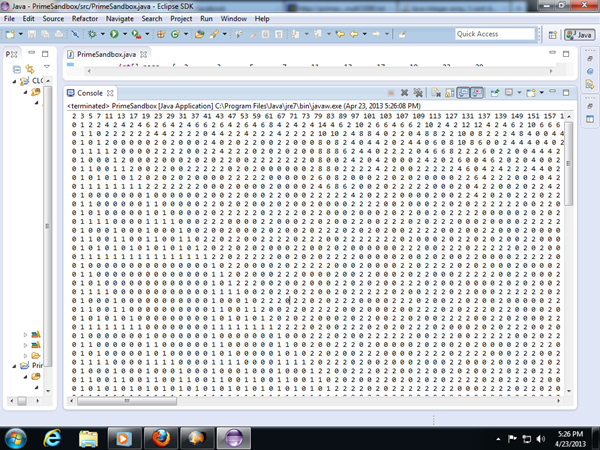This screenshot has width=600, height=450.
Task: Open the Display Selected Console dropdown arrow
Action: coord(519,93)
